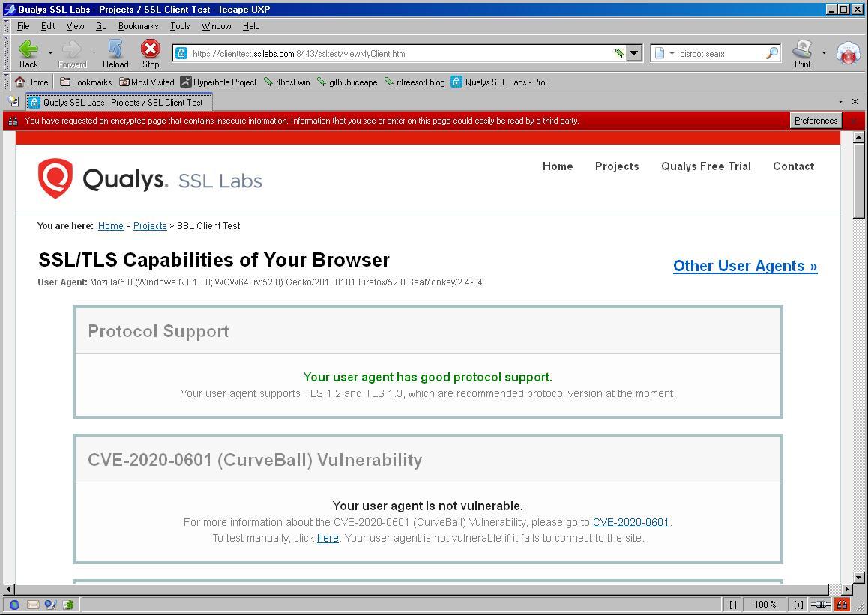Go back with the Back arrow button

(x=28, y=54)
